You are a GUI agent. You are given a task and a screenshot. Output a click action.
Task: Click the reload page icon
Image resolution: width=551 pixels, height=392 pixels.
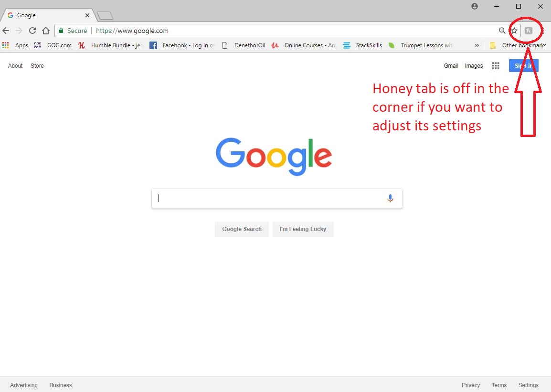(32, 31)
